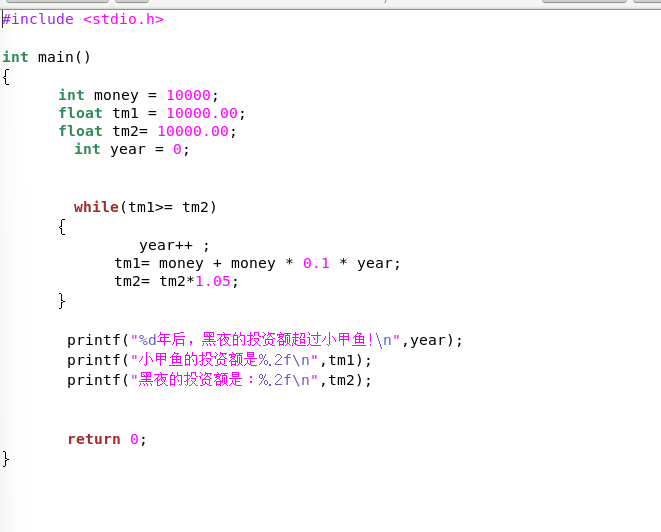Click the float keyword on the tm1 declaration line
This screenshot has height=532, width=661.
pyautogui.click(x=80, y=113)
